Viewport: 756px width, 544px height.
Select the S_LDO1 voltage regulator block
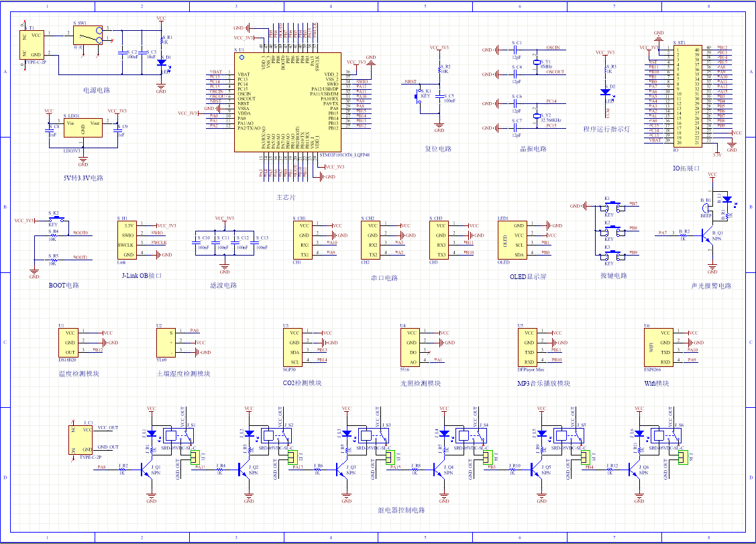[x=83, y=128]
